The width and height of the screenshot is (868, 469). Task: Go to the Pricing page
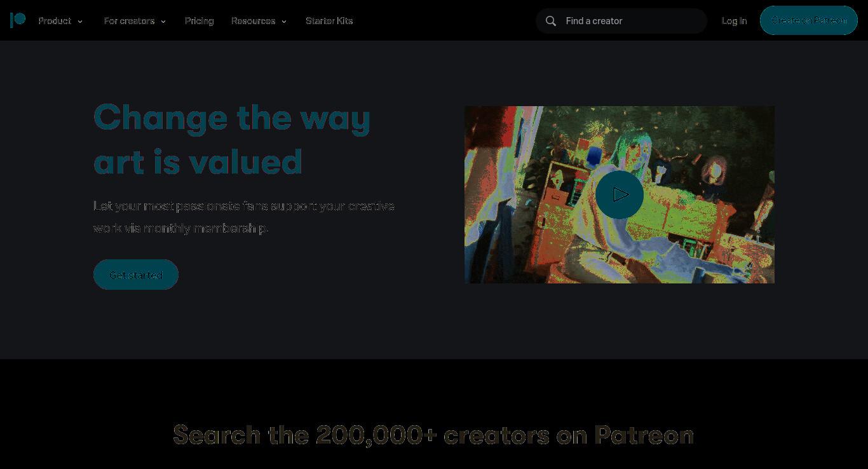(200, 21)
